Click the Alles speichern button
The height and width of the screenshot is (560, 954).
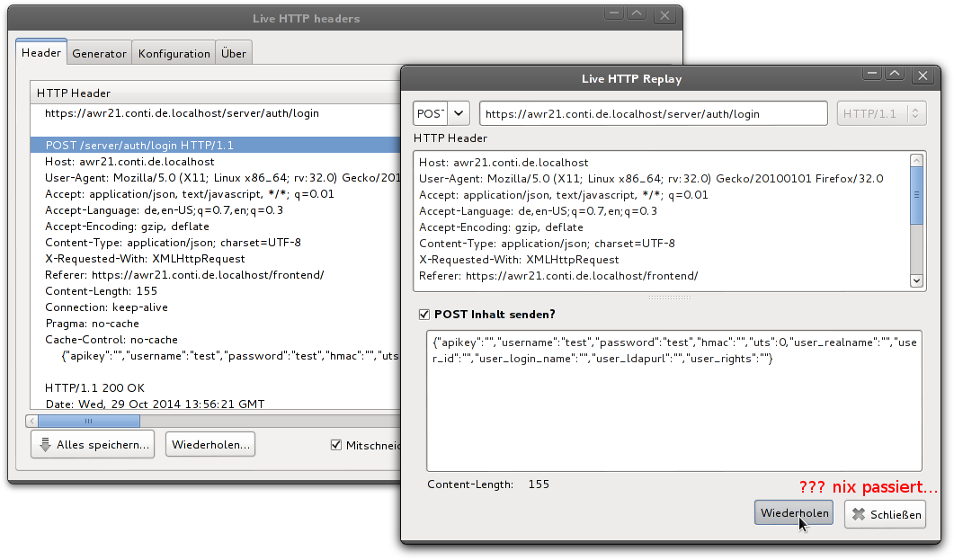coord(93,444)
